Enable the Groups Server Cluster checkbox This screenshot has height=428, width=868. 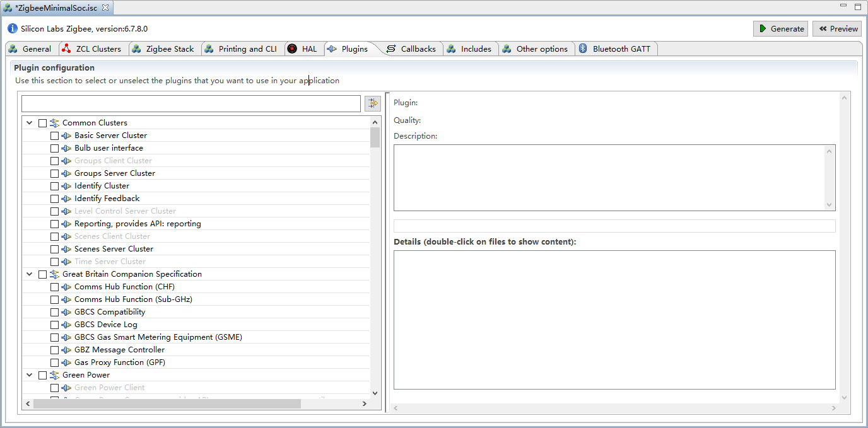coord(54,173)
